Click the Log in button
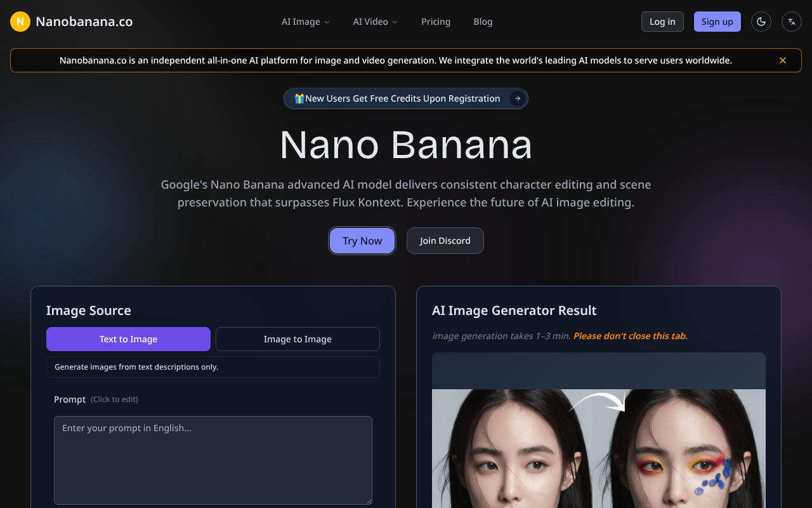Viewport: 812px width, 508px height. click(662, 21)
